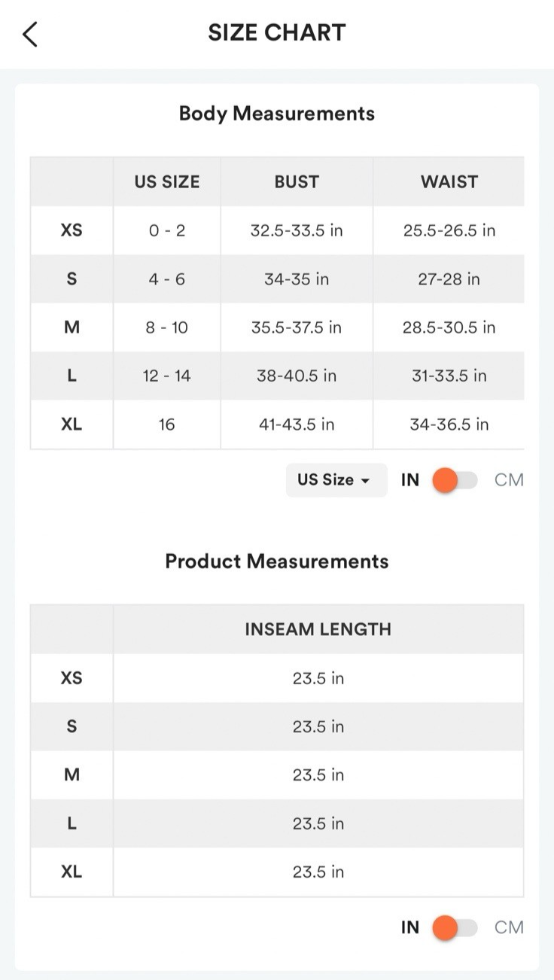554x980 pixels.
Task: Click the WAIST column header
Action: click(449, 181)
